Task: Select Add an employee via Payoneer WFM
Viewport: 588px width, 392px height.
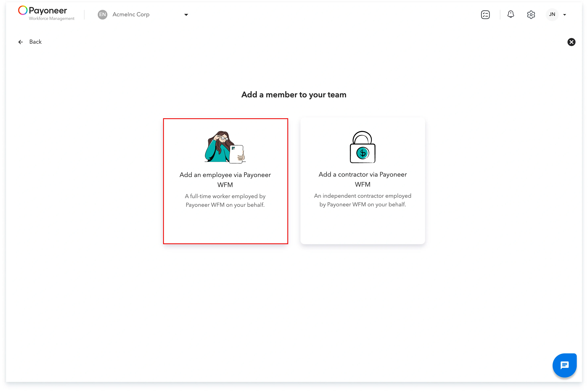Action: (225, 180)
